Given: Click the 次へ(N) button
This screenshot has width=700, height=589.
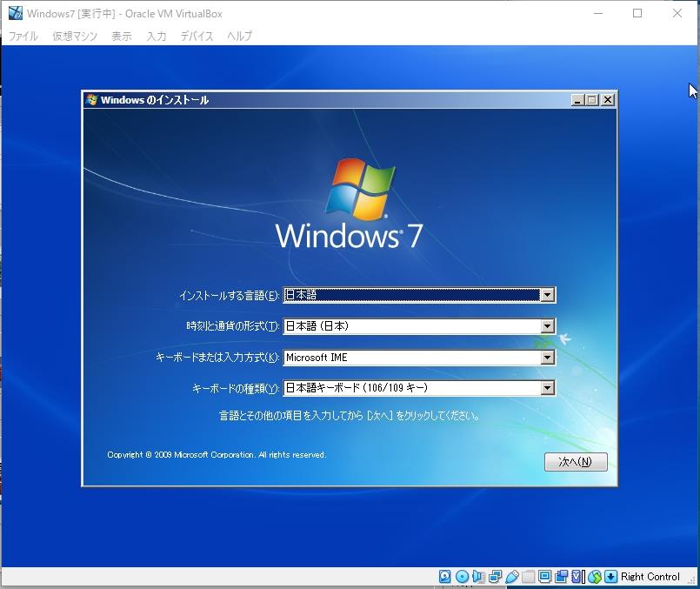Looking at the screenshot, I should tap(576, 462).
